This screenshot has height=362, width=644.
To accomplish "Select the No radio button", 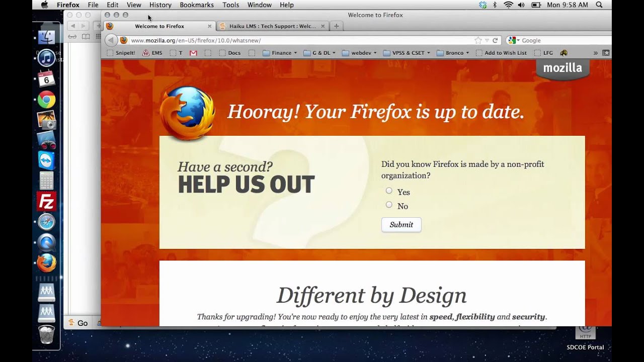I will (389, 205).
